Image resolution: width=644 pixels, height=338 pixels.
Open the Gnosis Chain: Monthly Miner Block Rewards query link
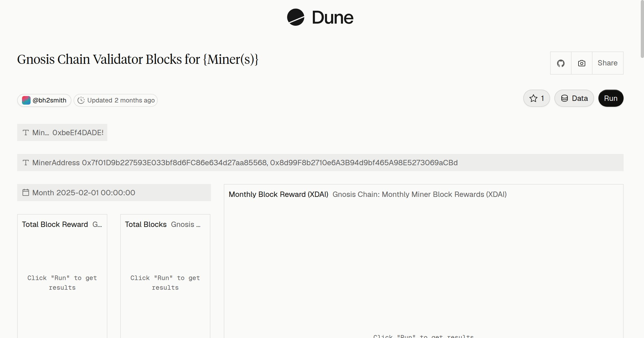[x=420, y=194]
